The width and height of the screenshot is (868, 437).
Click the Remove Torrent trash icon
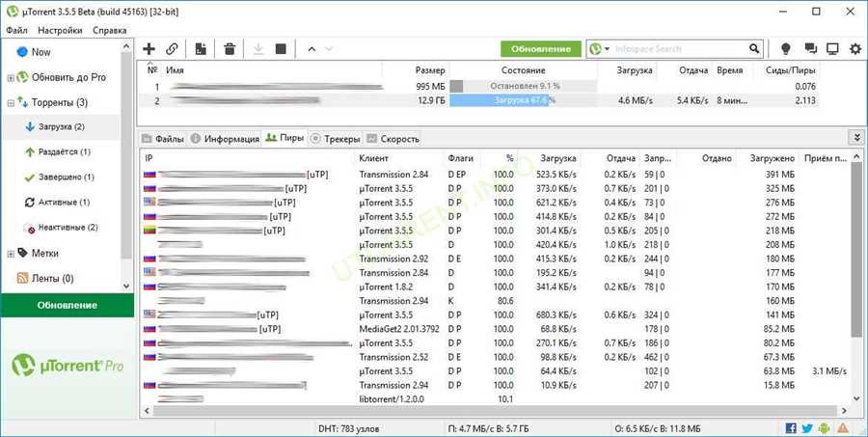coord(230,48)
